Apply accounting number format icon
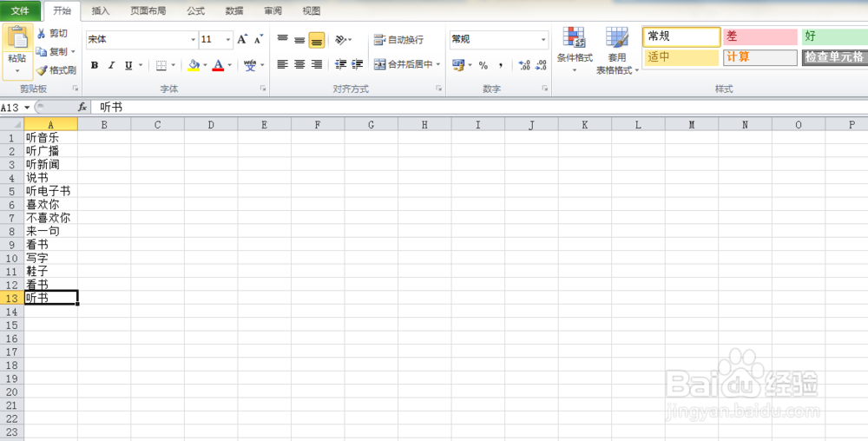The image size is (868, 441). (458, 65)
